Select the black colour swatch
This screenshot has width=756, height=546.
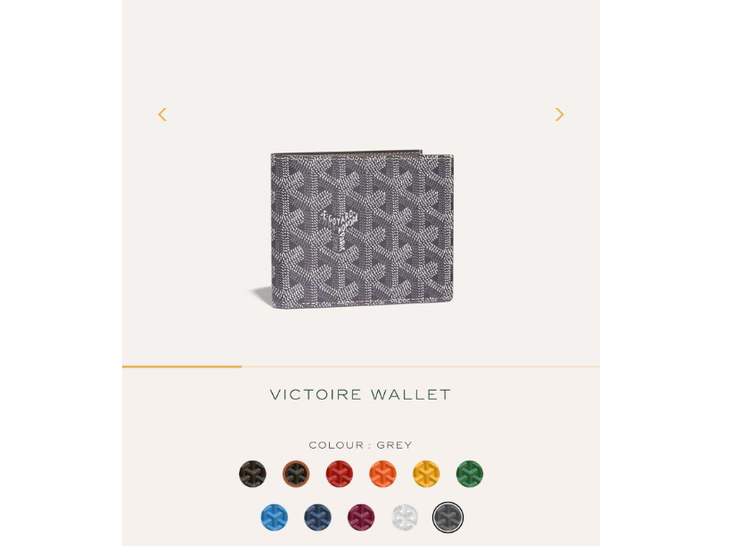click(252, 474)
